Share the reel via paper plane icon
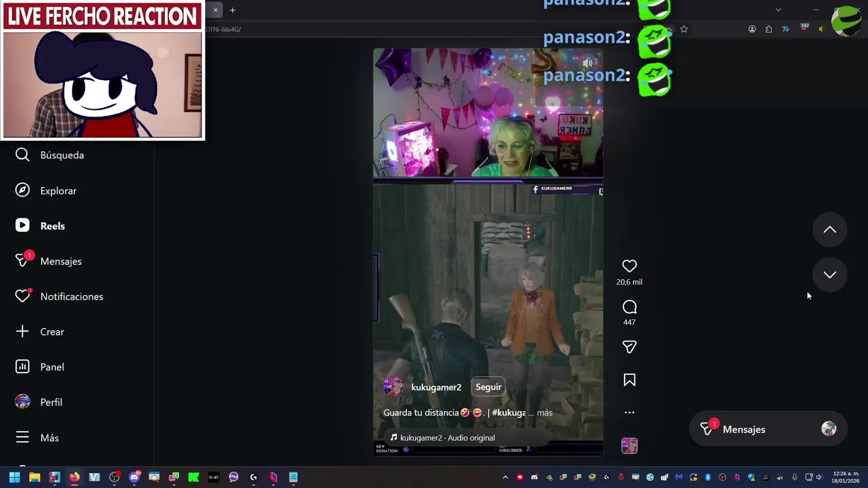 click(x=629, y=347)
